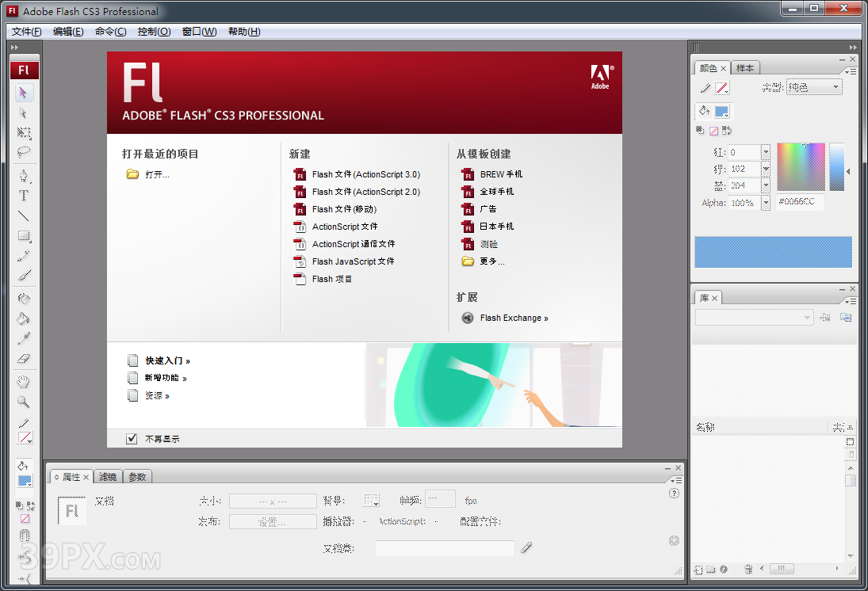Screen dimensions: 868x591
Task: Toggle Snap to Objects magnet in Tools panel
Action: [x=24, y=535]
